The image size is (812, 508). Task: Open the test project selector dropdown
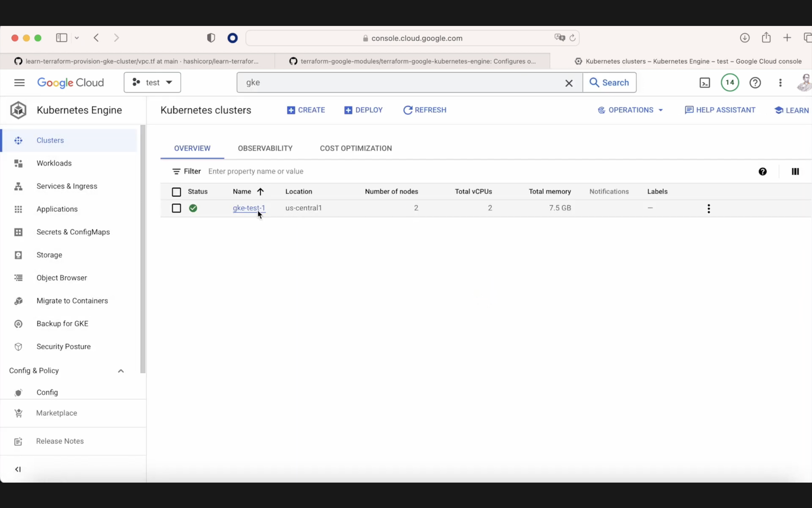(152, 82)
